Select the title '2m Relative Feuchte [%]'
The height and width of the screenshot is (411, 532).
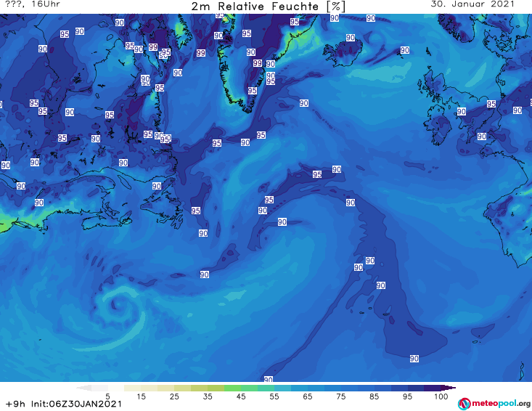(x=268, y=7)
